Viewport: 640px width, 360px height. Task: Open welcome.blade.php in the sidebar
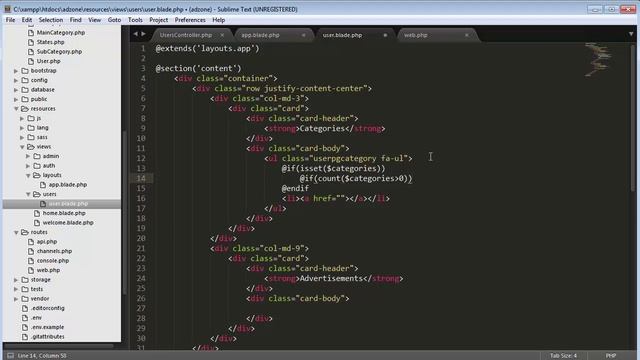[68, 222]
